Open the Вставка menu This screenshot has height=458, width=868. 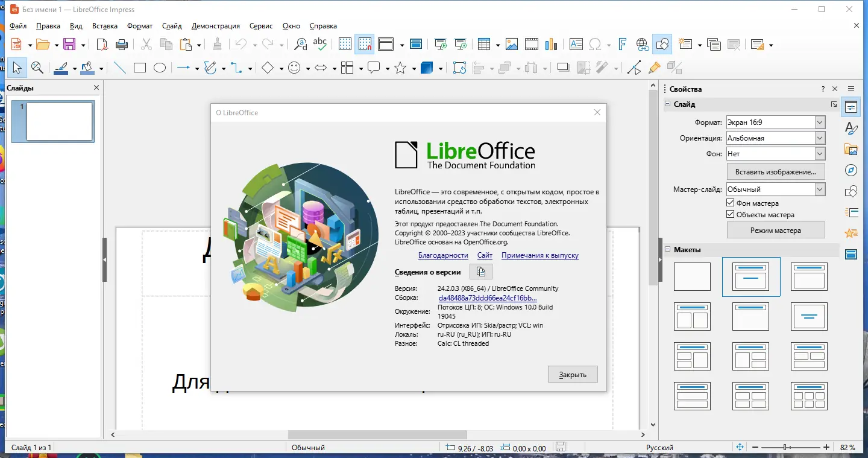tap(105, 26)
